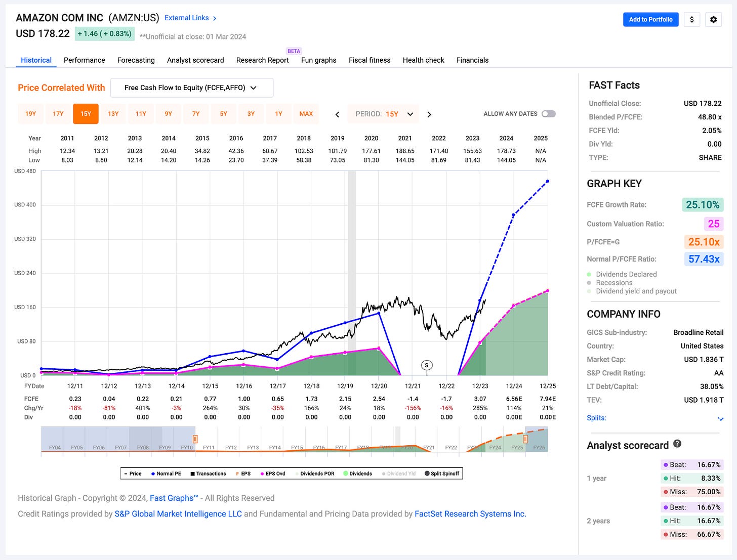The image size is (737, 560).
Task: Open the Fast Graphs copyright link
Action: pyautogui.click(x=174, y=498)
